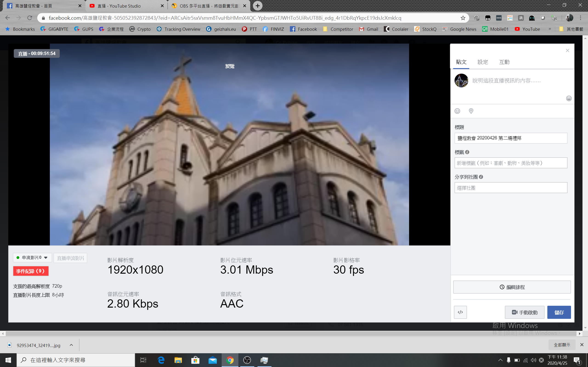Show more bookmarks overflow chevron
This screenshot has width=588, height=367.
click(x=550, y=29)
